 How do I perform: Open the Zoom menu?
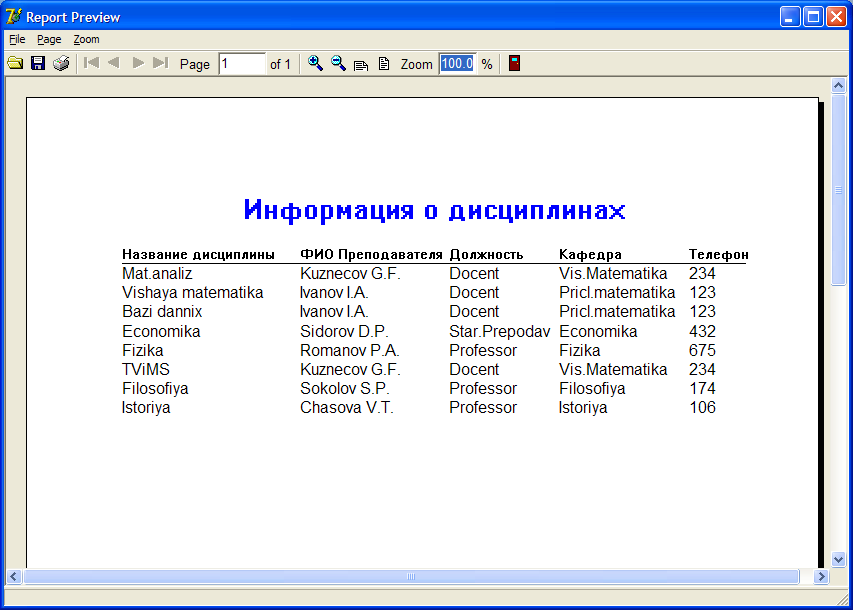click(x=86, y=39)
